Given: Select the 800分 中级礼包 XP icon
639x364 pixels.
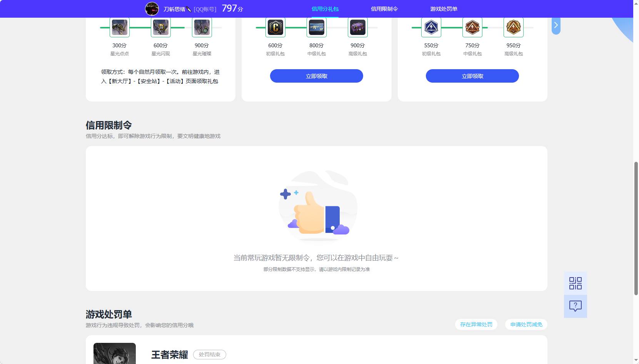Looking at the screenshot, I should 317,27.
